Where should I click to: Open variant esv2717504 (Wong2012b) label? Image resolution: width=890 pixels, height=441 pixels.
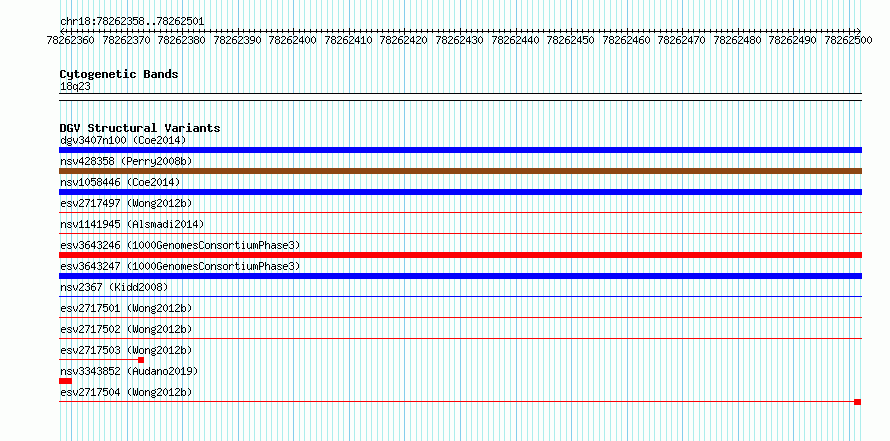click(126, 392)
